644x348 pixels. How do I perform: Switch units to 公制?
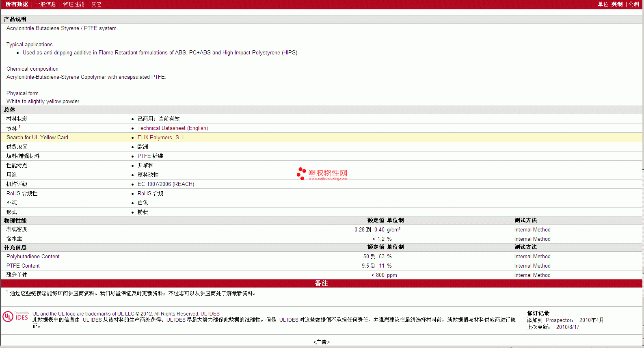634,4
